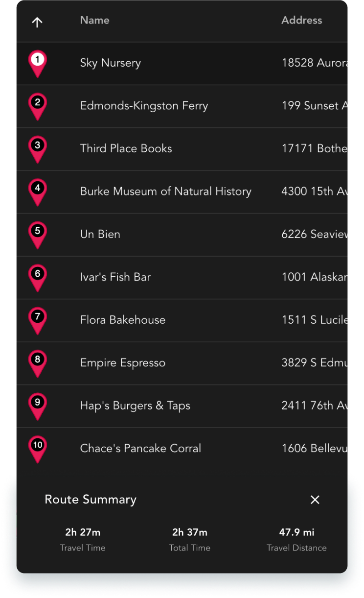The image size is (364, 598).
Task: Select map pin number 2
Action: (x=38, y=105)
